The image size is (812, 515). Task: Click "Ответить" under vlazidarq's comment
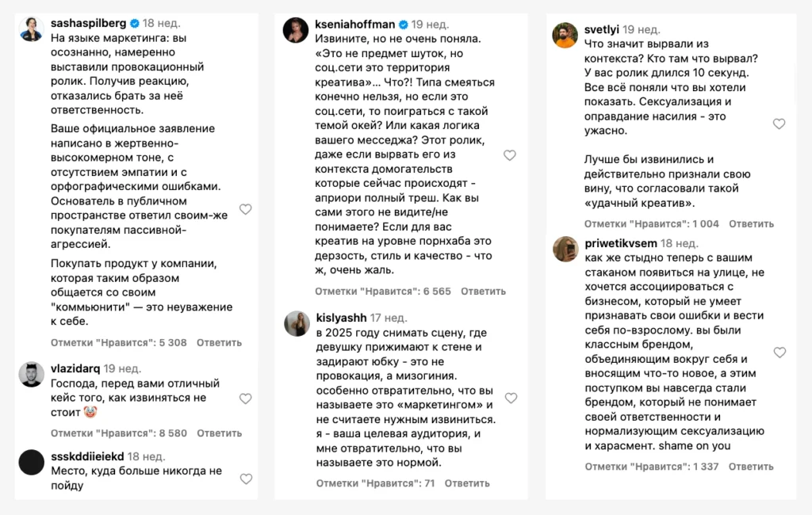(219, 433)
